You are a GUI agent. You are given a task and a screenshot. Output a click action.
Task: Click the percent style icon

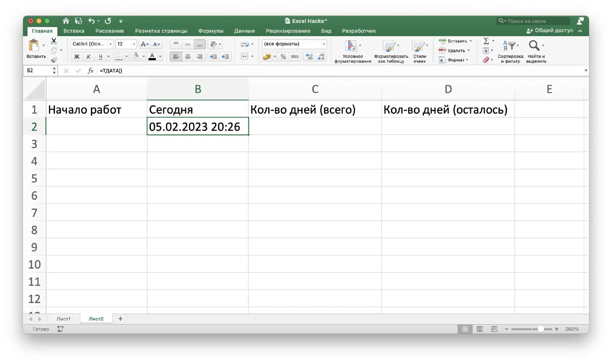point(283,57)
